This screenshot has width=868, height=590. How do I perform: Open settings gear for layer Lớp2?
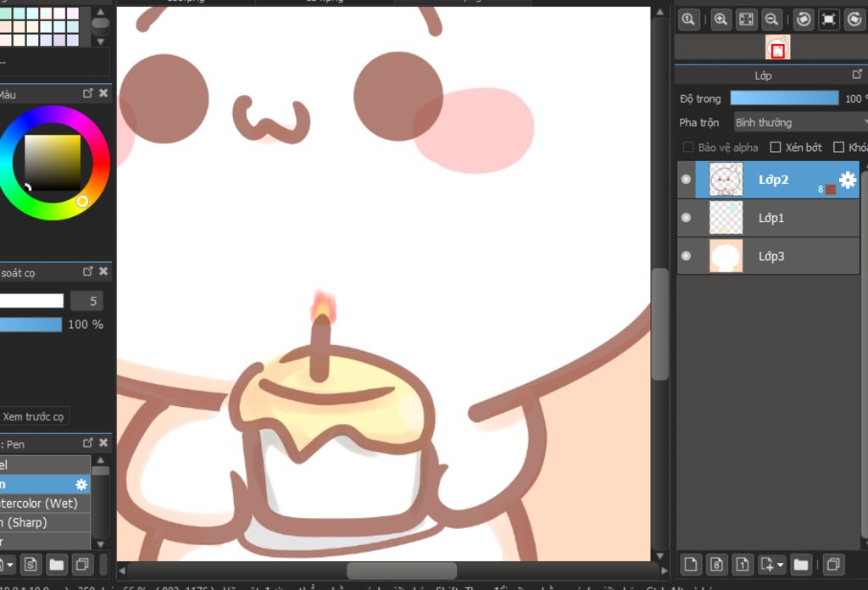pos(848,180)
